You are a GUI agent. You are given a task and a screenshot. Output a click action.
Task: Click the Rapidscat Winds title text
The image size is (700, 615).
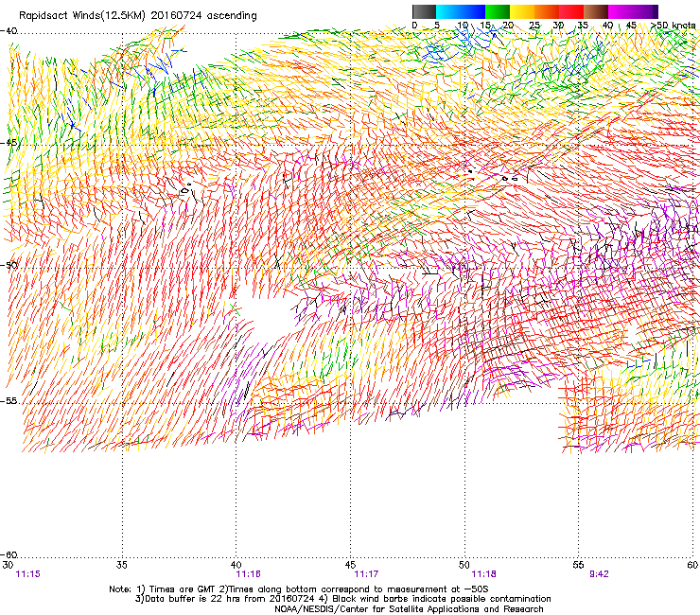138,16
